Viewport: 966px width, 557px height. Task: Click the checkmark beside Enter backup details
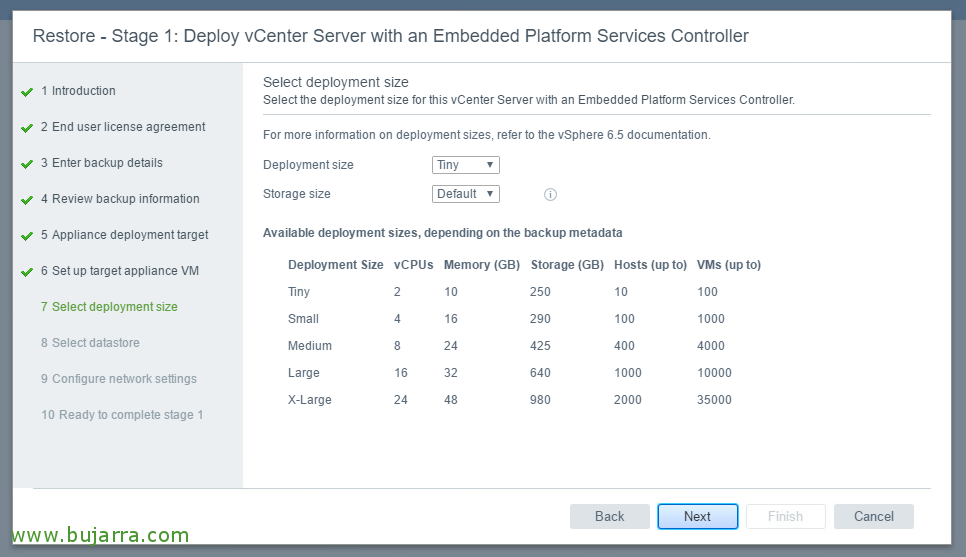(27, 164)
